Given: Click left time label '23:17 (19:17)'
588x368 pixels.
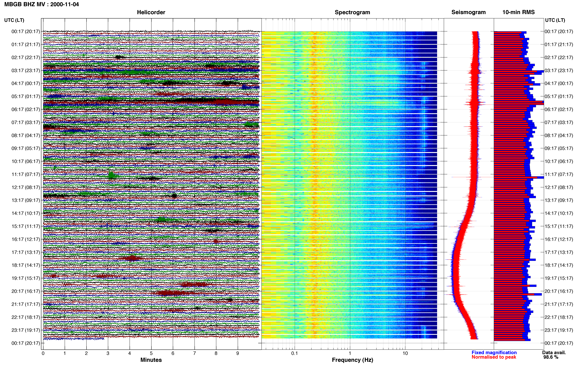Looking at the screenshot, I should [x=26, y=330].
